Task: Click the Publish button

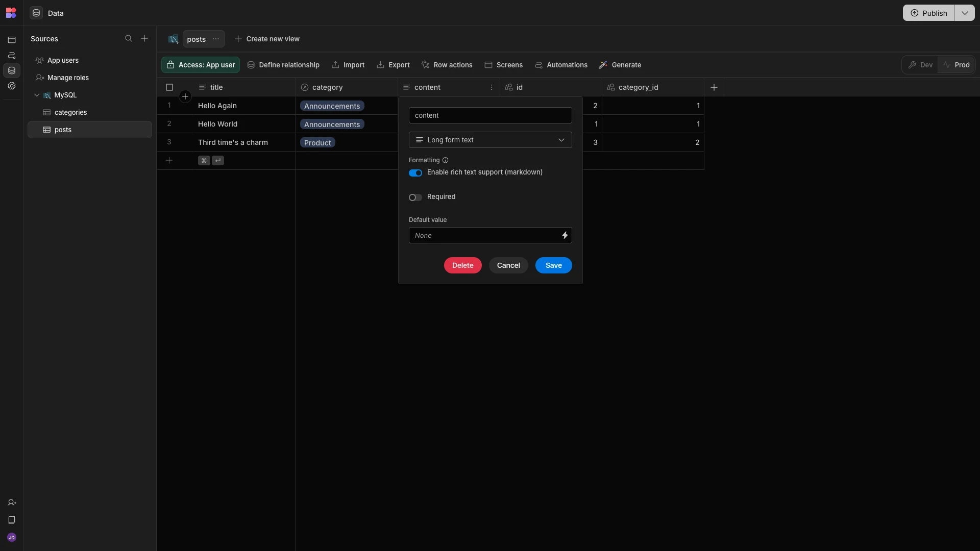Action: click(929, 13)
